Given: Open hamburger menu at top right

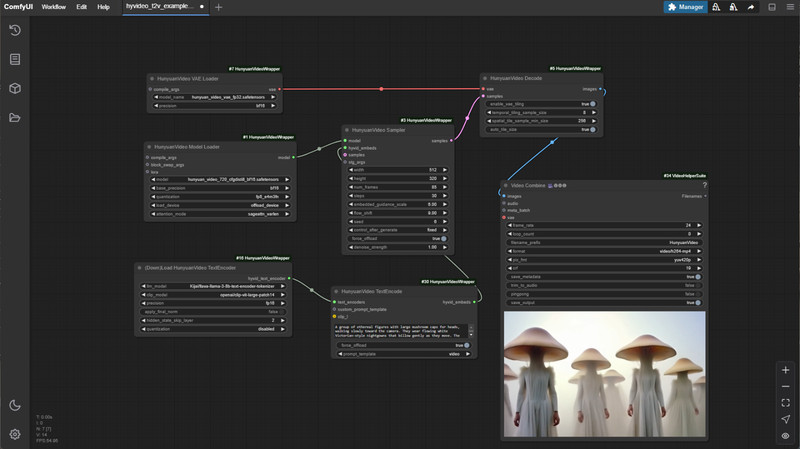Looking at the screenshot, I should pos(790,7).
